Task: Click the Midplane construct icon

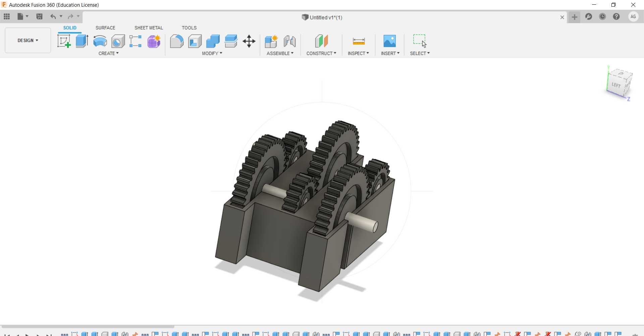Action: (321, 41)
